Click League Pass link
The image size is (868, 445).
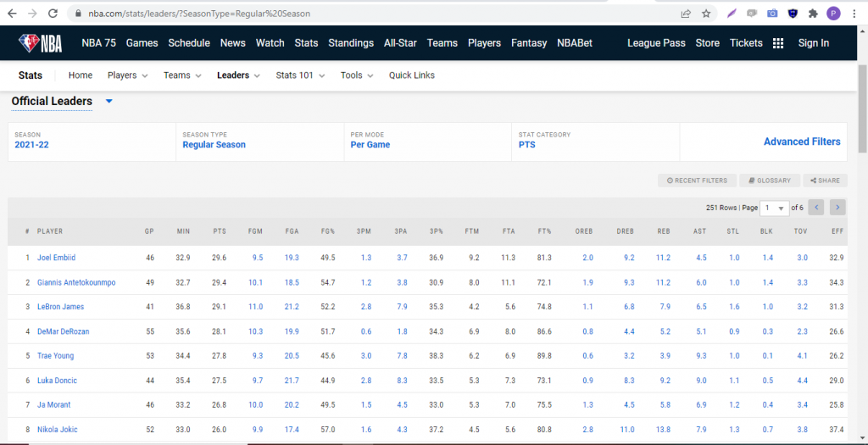656,43
